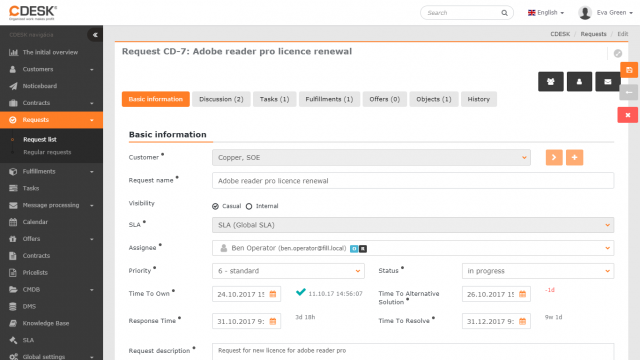
Task: Open The initial overview page
Action: click(51, 52)
